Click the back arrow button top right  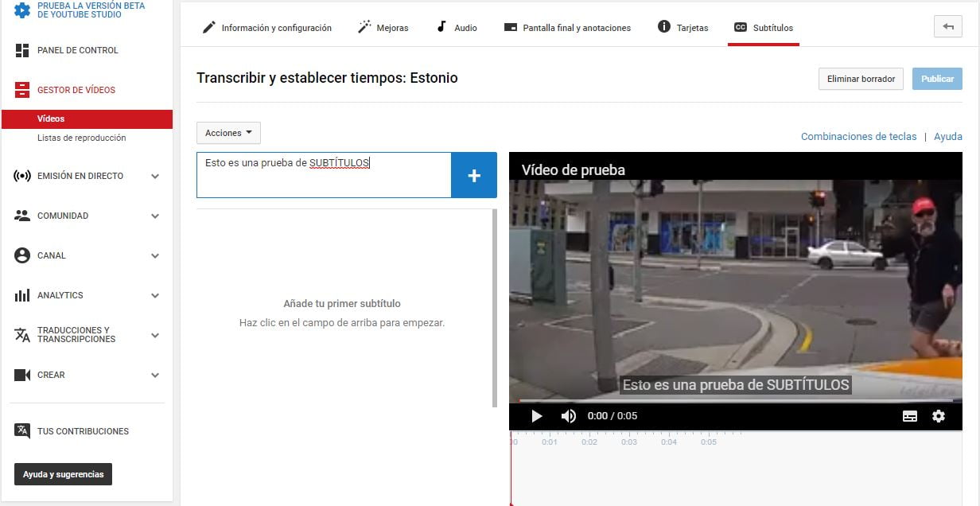click(x=947, y=27)
